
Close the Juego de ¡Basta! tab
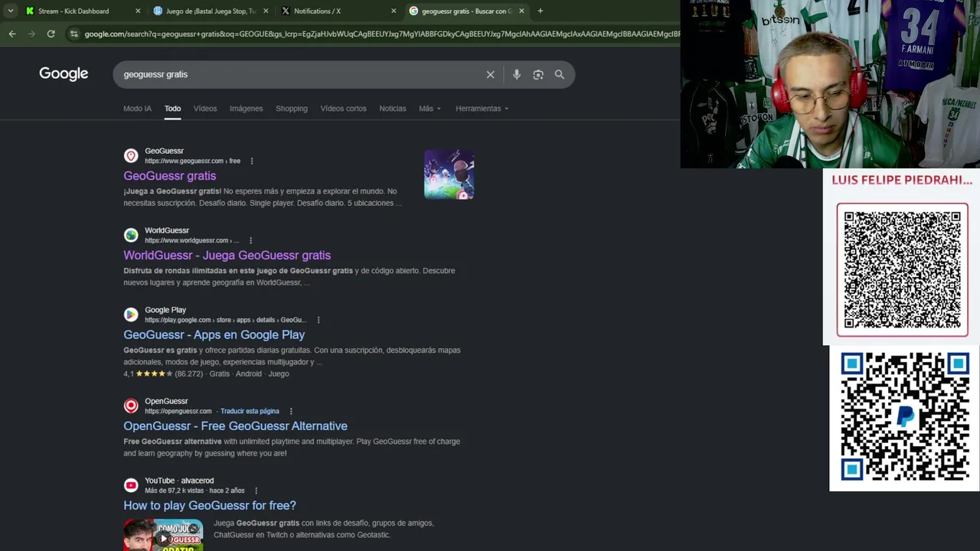point(266,11)
